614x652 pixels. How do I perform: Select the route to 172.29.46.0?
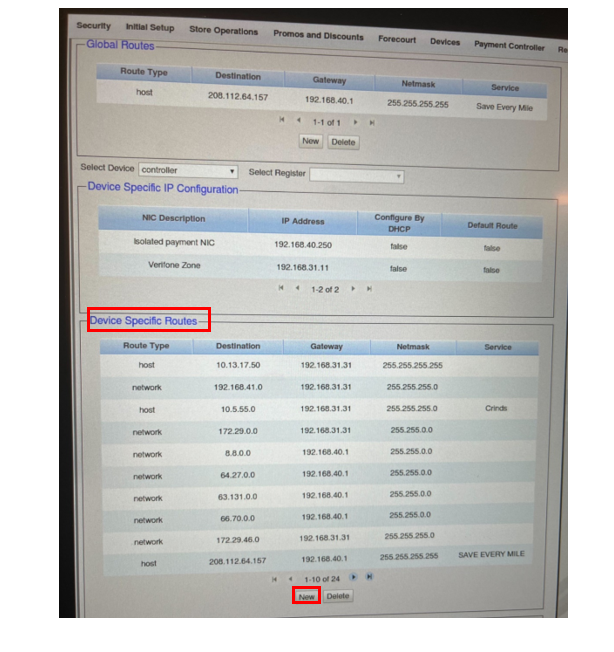point(318,539)
